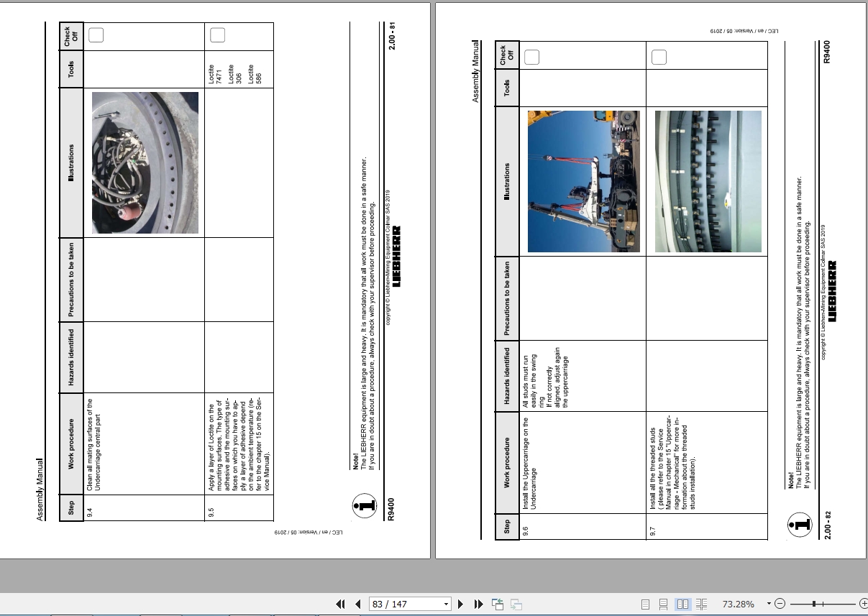Image resolution: width=868 pixels, height=616 pixels.
Task: Go back to the previous view
Action: [497, 604]
